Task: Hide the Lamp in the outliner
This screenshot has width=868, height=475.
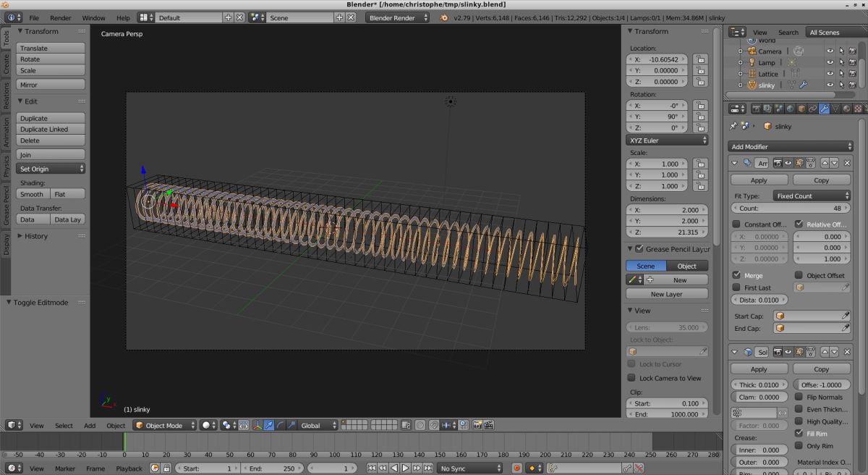Action: point(830,62)
